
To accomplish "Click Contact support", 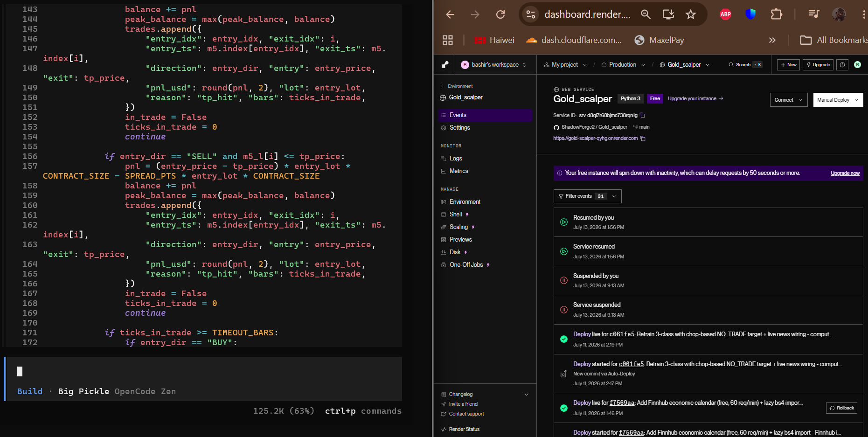I will click(463, 414).
